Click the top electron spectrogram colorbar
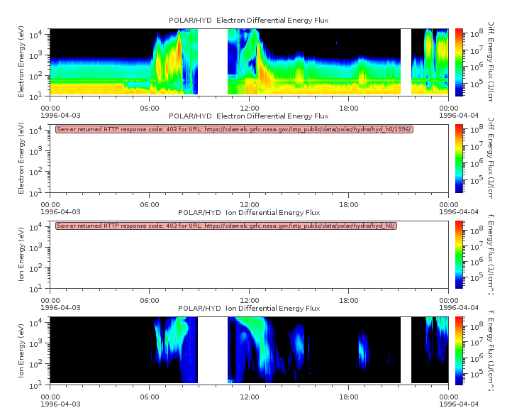 pyautogui.click(x=459, y=62)
